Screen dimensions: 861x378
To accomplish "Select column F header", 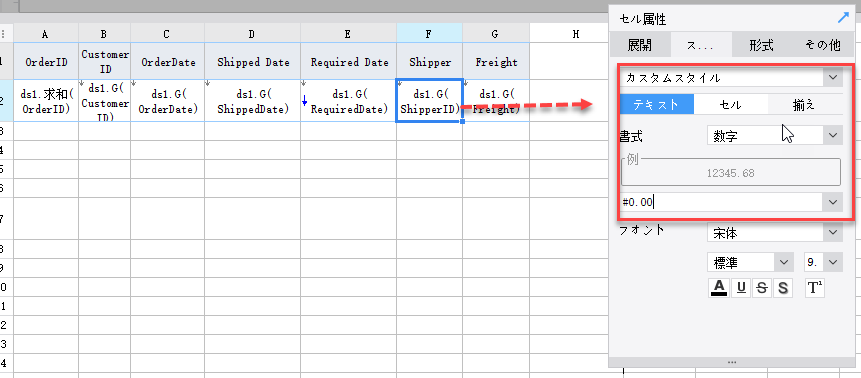I will (429, 34).
